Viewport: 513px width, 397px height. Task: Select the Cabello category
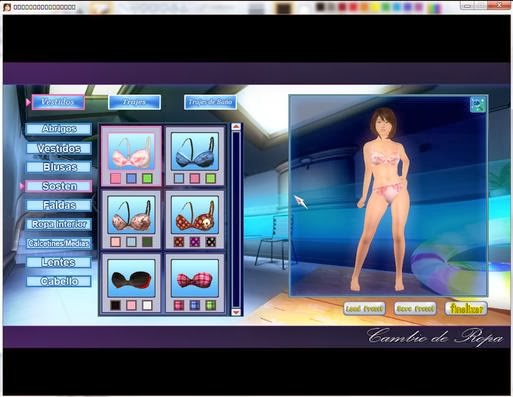tap(59, 281)
